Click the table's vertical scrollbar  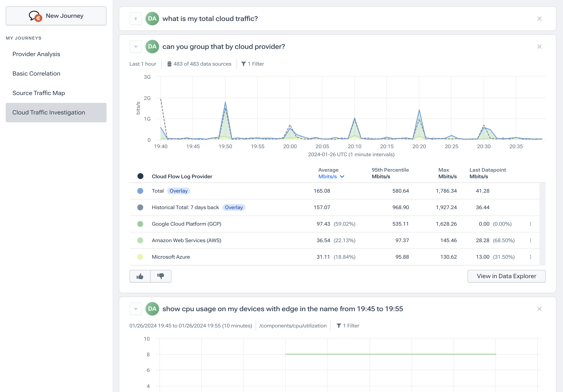(x=542, y=224)
